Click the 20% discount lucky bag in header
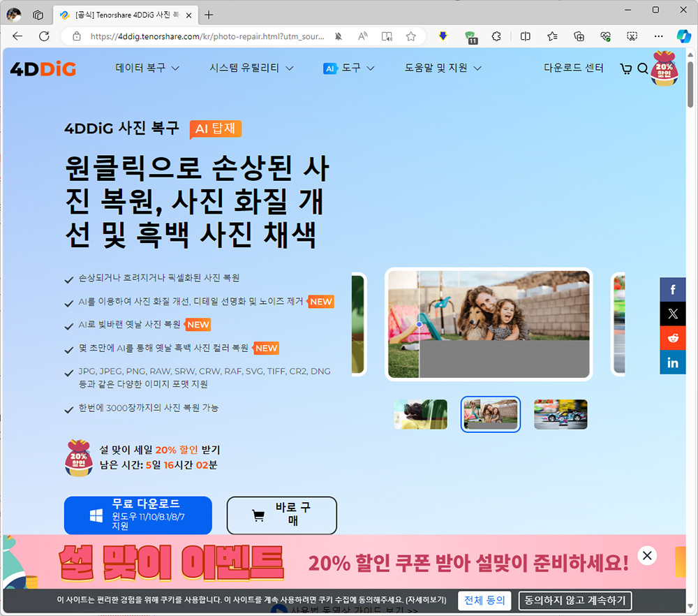This screenshot has height=616, width=698. click(x=664, y=68)
